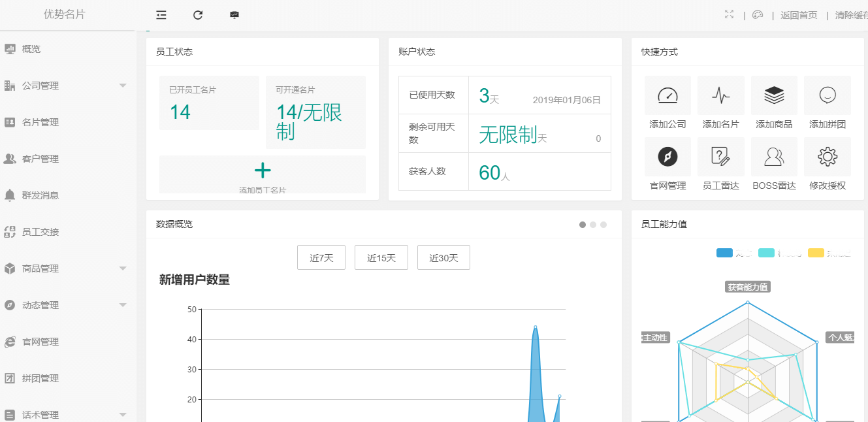Click the 话术管理 list icon in the sidebar
The width and height of the screenshot is (868, 422).
point(10,415)
